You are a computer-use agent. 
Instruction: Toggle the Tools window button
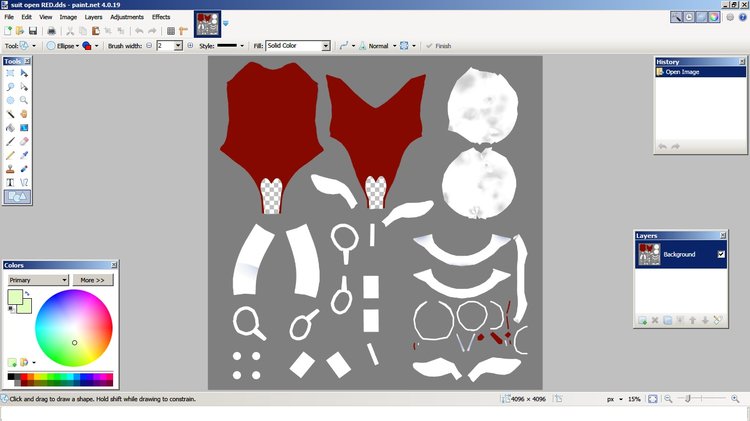[x=676, y=17]
